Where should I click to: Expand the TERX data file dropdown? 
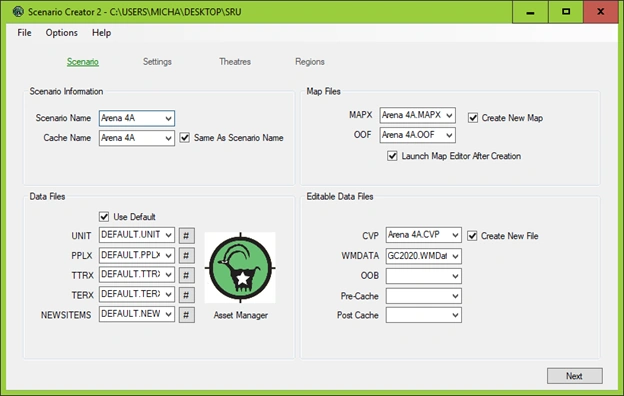point(168,295)
